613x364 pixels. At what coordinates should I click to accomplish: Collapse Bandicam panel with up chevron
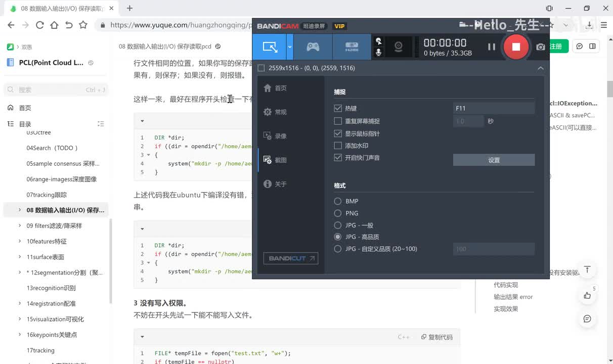coord(541,68)
